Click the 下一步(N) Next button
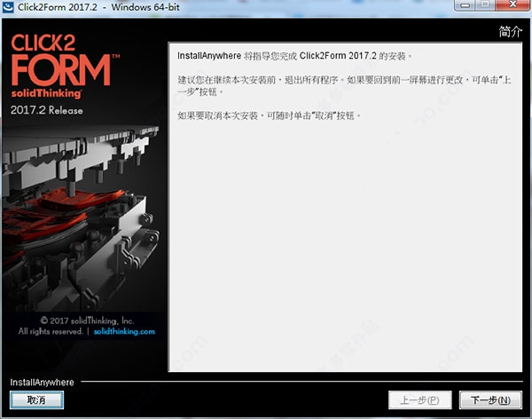 coord(490,400)
